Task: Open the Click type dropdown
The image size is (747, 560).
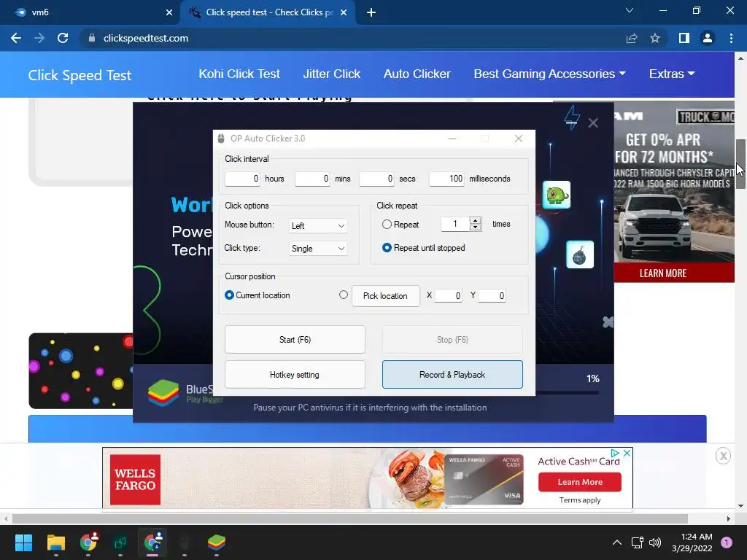Action: pyautogui.click(x=318, y=248)
